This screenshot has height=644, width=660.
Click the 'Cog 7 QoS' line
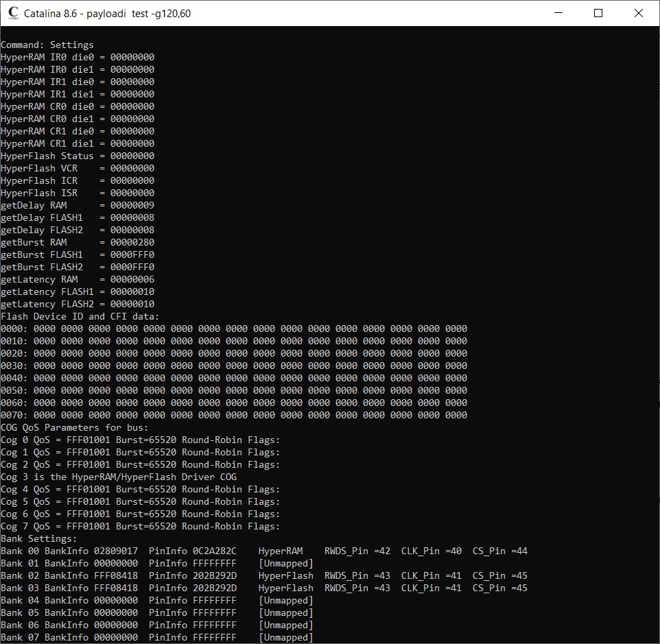[141, 526]
